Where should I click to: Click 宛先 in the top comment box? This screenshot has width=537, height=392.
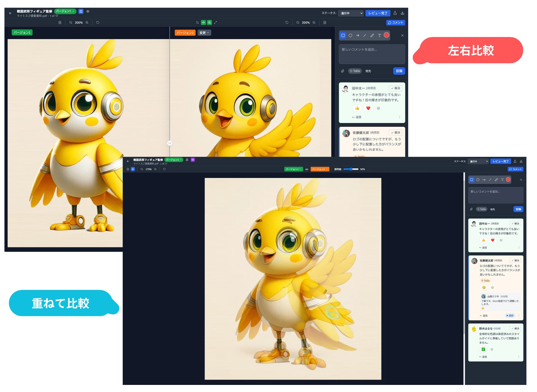(368, 71)
